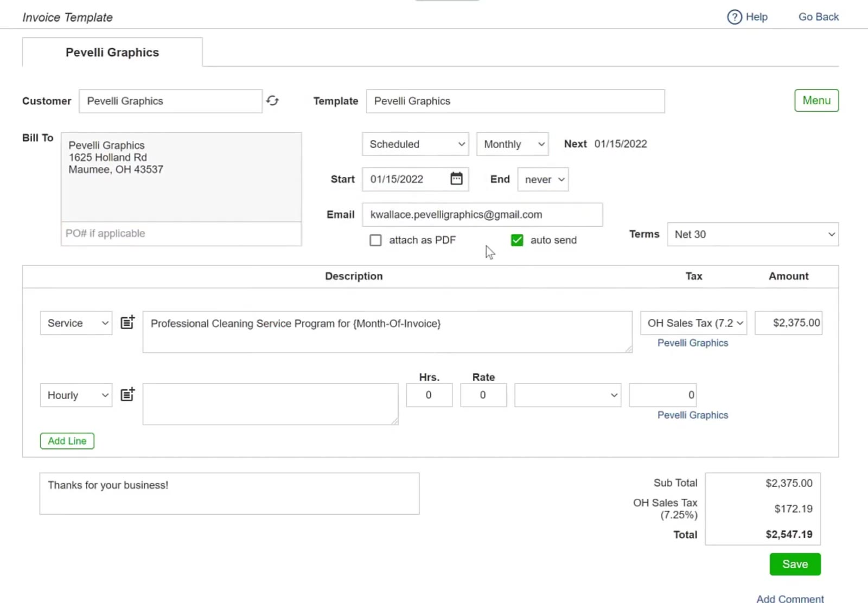Expand the End never dropdown
This screenshot has height=603, width=868.
[543, 179]
